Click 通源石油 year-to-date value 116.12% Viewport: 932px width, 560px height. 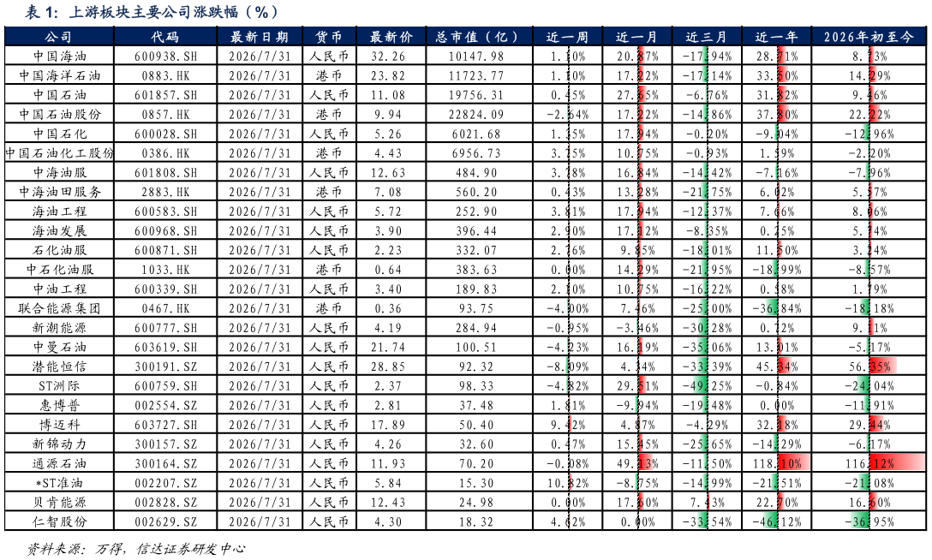[869, 464]
